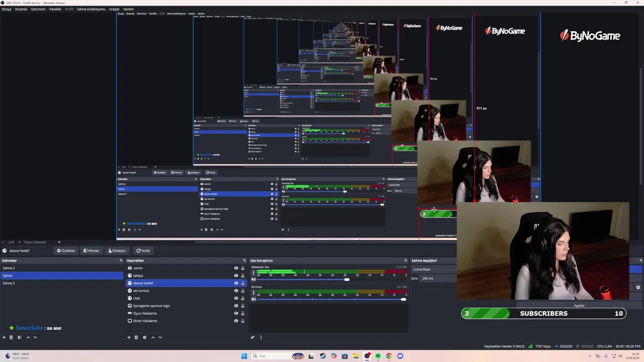Hide the camm source
This screenshot has height=362, width=644.
click(x=236, y=268)
